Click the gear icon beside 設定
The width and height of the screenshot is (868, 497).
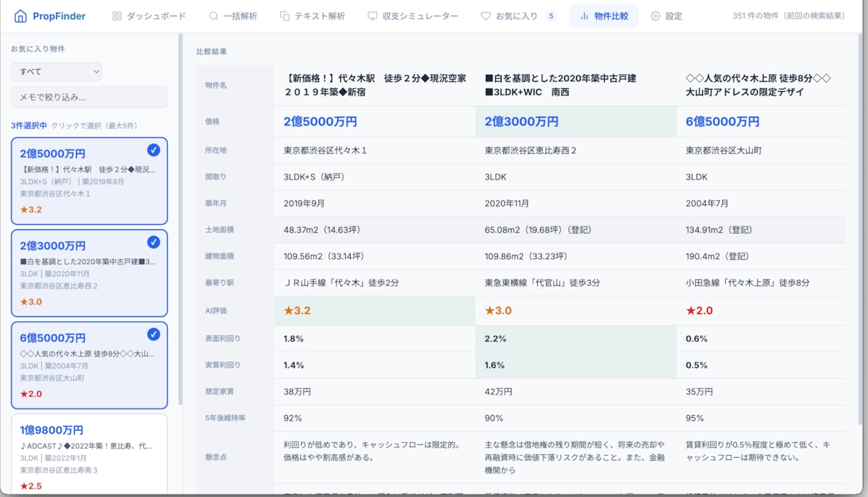pos(655,16)
